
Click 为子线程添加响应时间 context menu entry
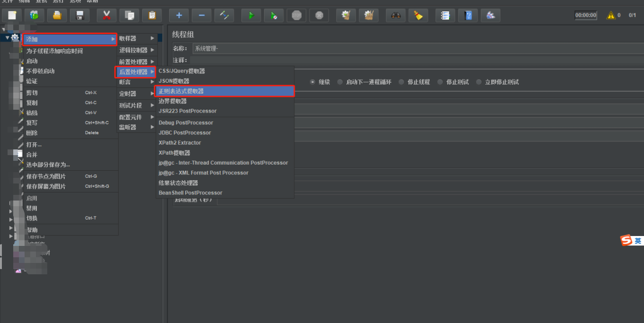(70, 51)
